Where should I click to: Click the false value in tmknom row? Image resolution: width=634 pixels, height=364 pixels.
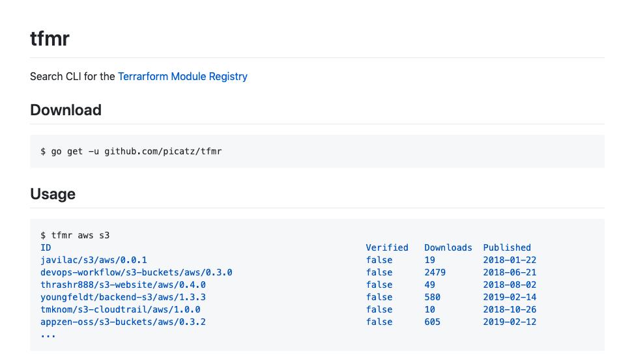(x=379, y=309)
